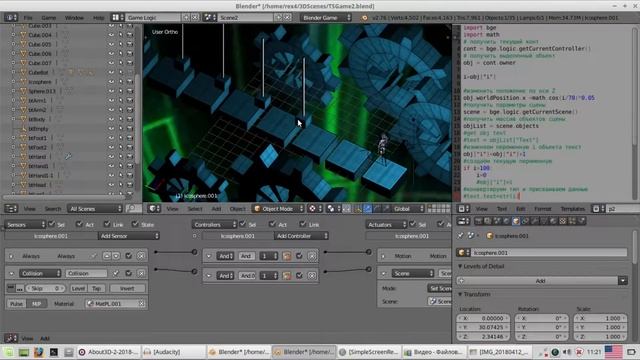Viewport: 640px width, 360px height.
Task: Toggle Sensors State checkbox
Action: click(135, 224)
